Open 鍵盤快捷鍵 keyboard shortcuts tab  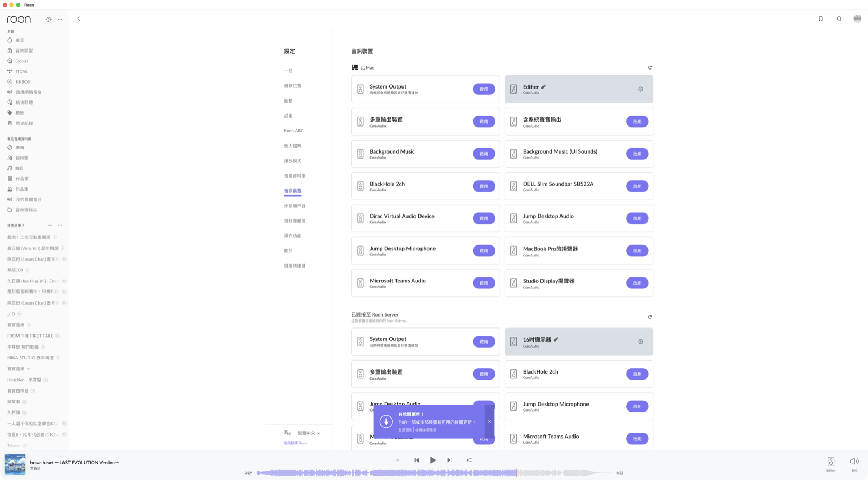[x=295, y=266]
